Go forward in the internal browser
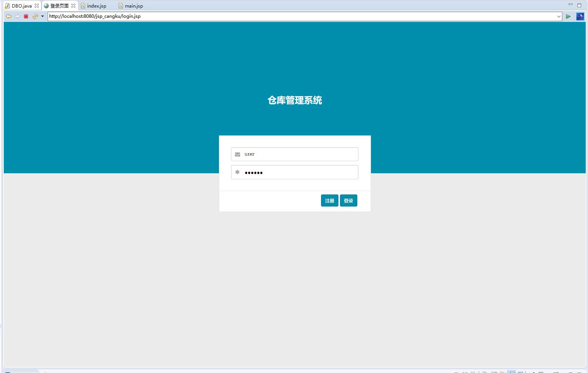Image resolution: width=588 pixels, height=373 pixels. [x=17, y=16]
